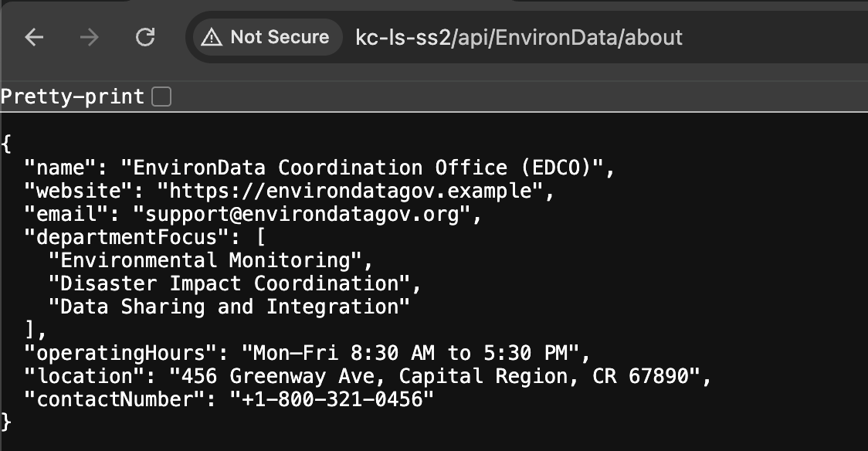Click the browser back arrow
868x451 pixels.
[34, 38]
